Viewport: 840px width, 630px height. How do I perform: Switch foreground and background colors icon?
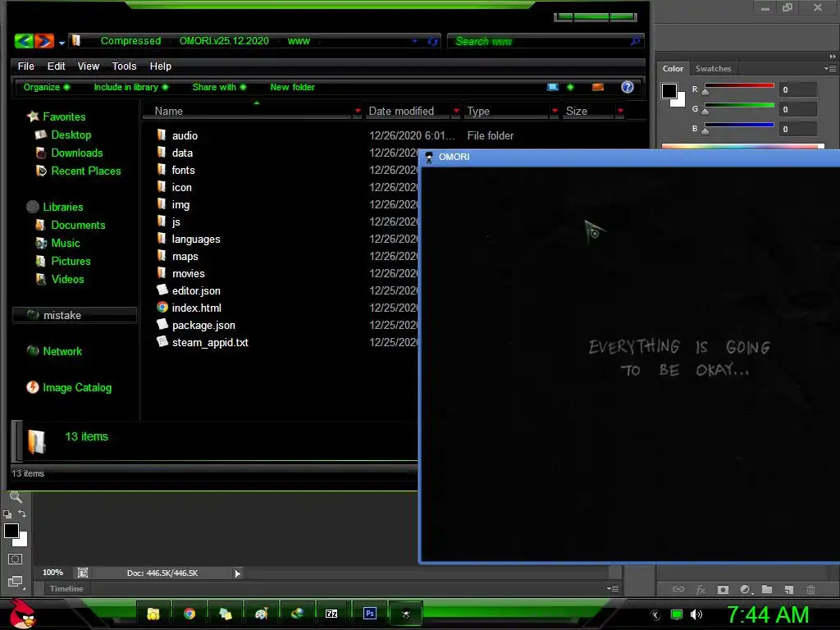(22, 514)
